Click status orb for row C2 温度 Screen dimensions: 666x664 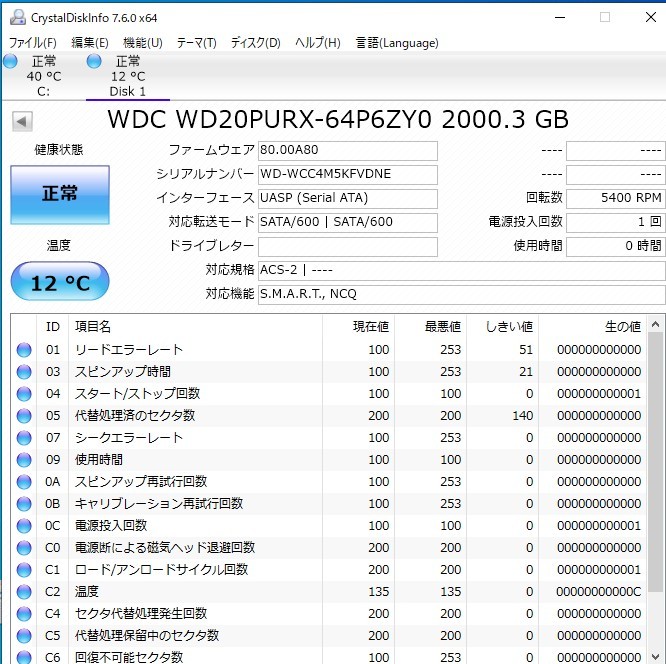(x=24, y=592)
